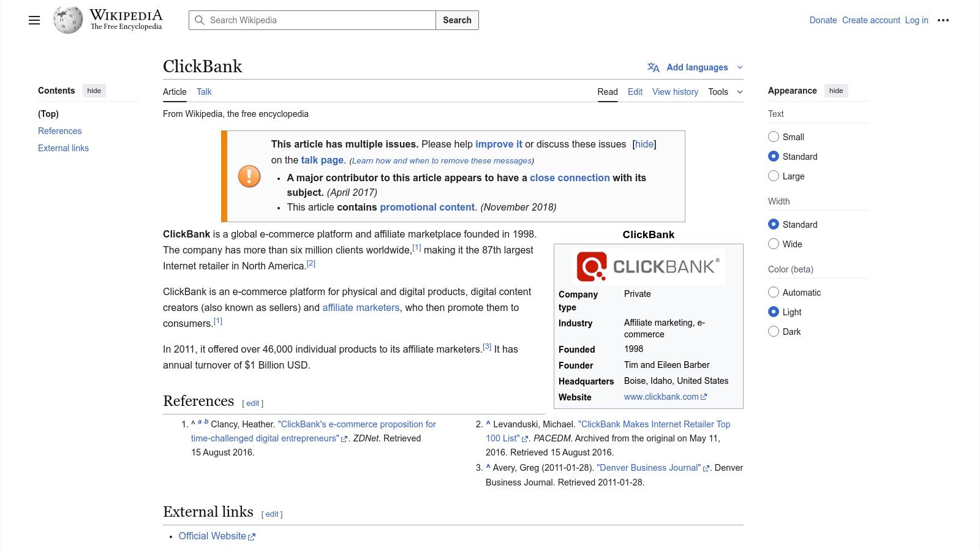Viewport: 980px width, 551px height.
Task: Open the Create account link
Action: [x=871, y=20]
